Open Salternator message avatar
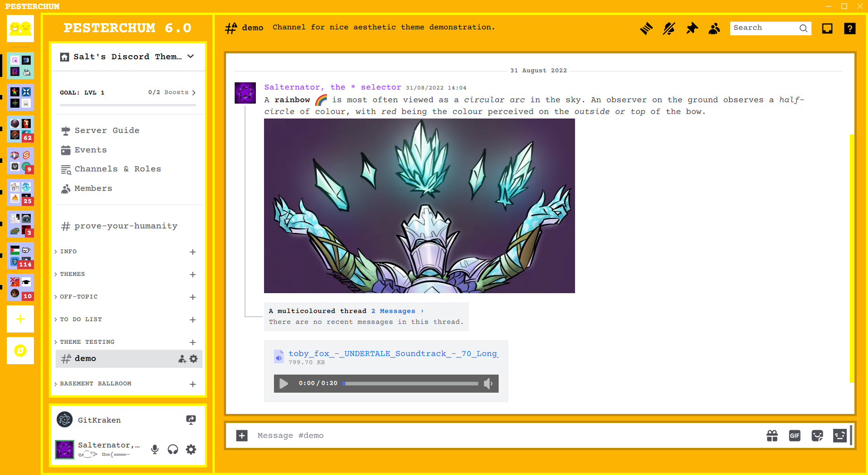868x475 pixels. (x=245, y=93)
